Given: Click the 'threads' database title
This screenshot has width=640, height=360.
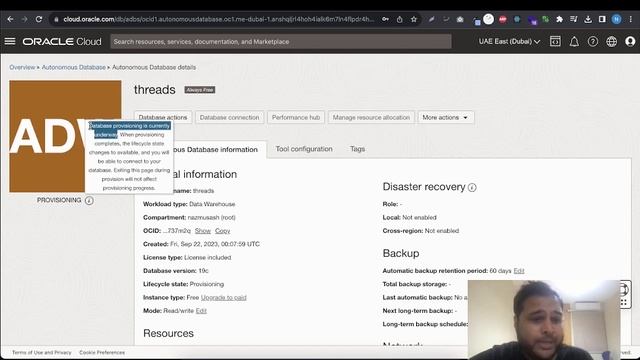Looking at the screenshot, I should pyautogui.click(x=155, y=90).
